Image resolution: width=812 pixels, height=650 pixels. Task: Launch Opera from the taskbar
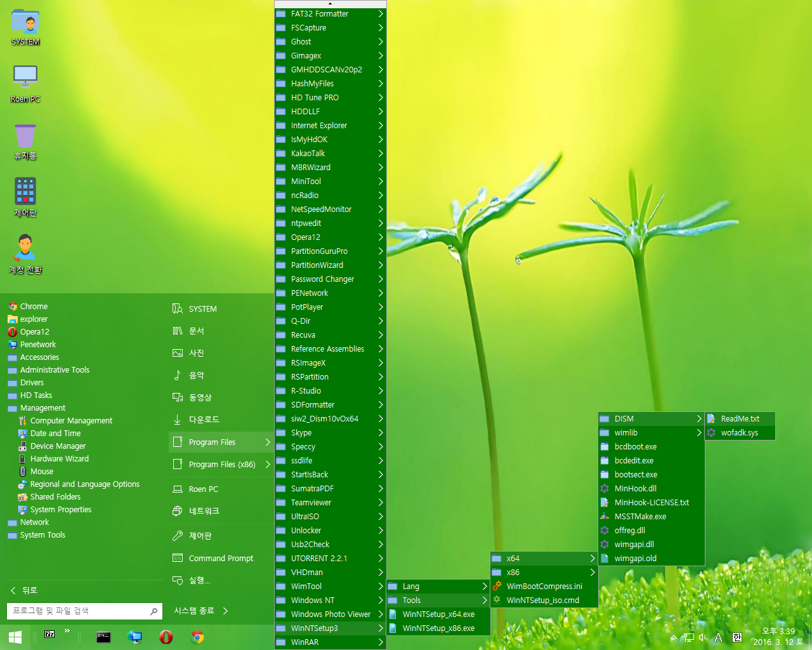point(166,637)
